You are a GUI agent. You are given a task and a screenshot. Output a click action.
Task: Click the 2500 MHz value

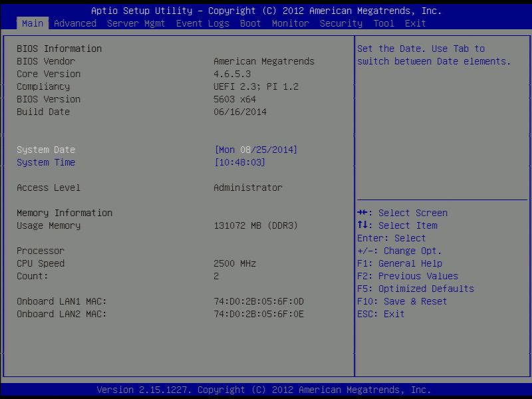coord(235,263)
